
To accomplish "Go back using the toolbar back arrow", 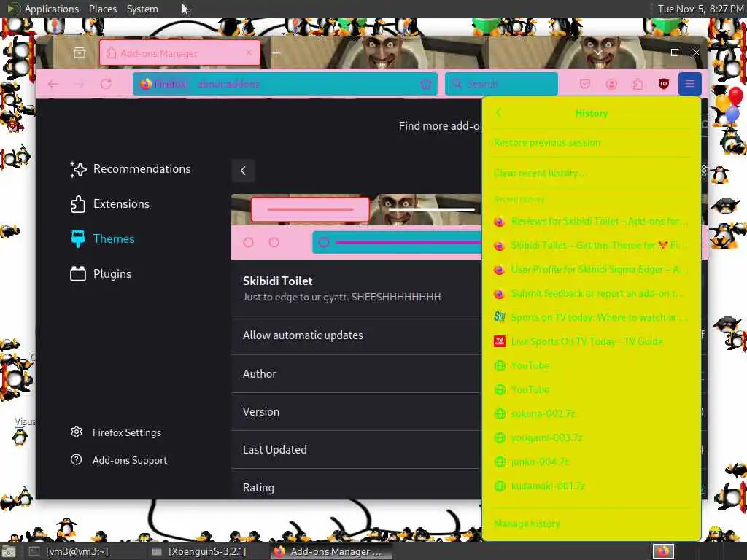I will 53,85.
